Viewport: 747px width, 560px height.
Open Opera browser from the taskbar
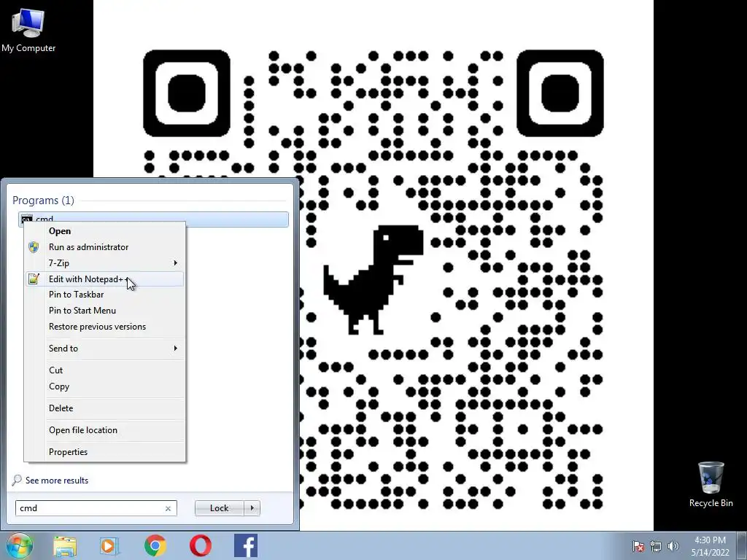click(201, 545)
